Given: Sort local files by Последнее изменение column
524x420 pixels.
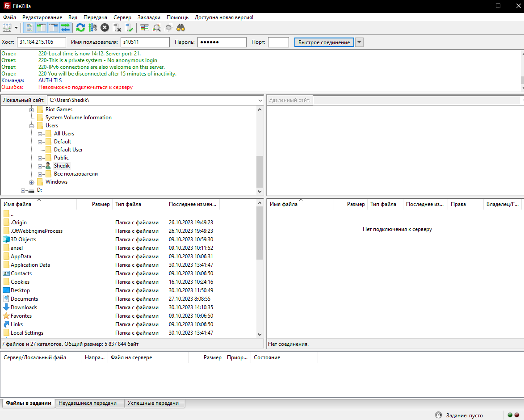Looking at the screenshot, I should coord(193,204).
